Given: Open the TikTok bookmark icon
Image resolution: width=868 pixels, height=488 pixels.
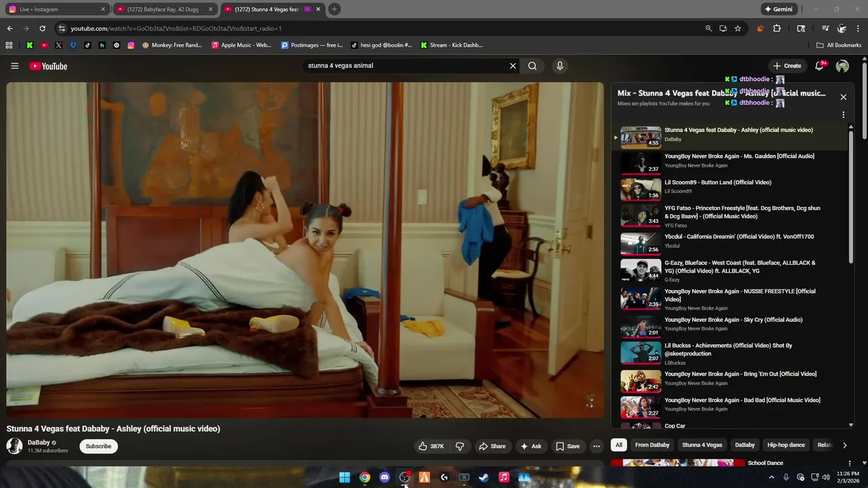Looking at the screenshot, I should click(x=87, y=45).
